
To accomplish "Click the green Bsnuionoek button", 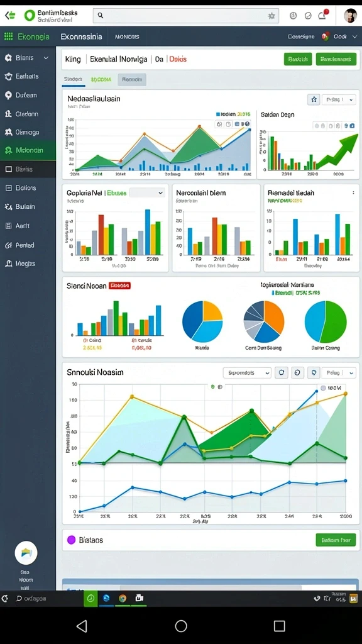I will [336, 59].
